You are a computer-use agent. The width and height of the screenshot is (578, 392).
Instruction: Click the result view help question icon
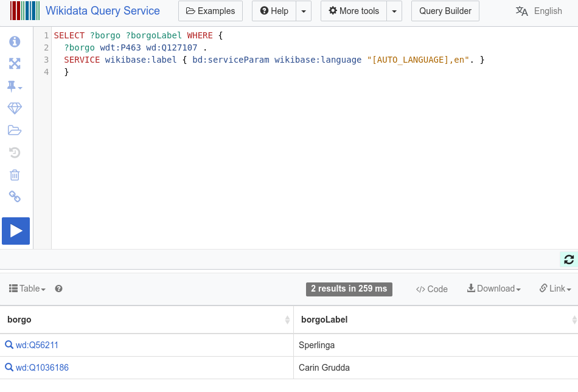coord(58,289)
